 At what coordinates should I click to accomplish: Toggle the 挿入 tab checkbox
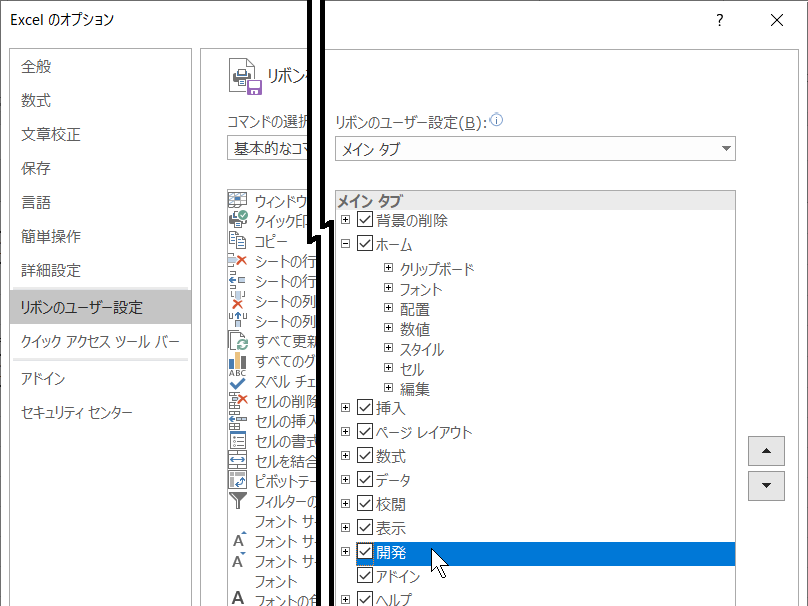[365, 407]
